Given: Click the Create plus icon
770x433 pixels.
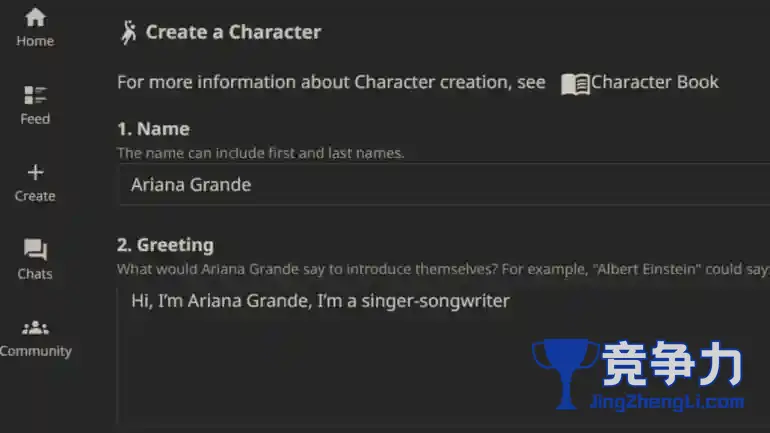Looking at the screenshot, I should (35, 172).
